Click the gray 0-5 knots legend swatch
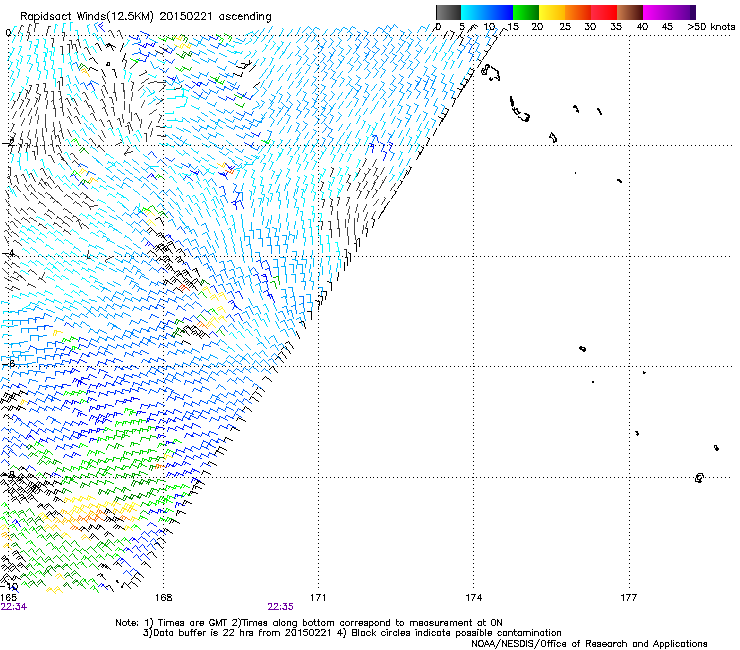This screenshot has height=650, width=740. [x=448, y=12]
